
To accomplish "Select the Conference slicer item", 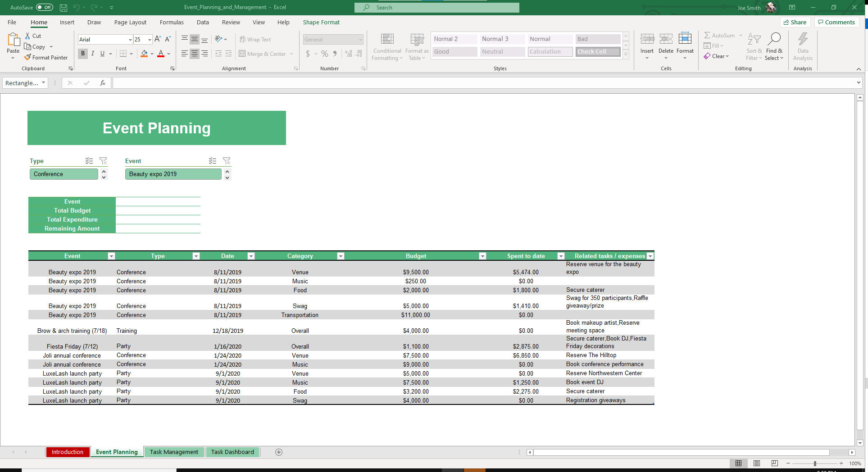I will (x=64, y=174).
